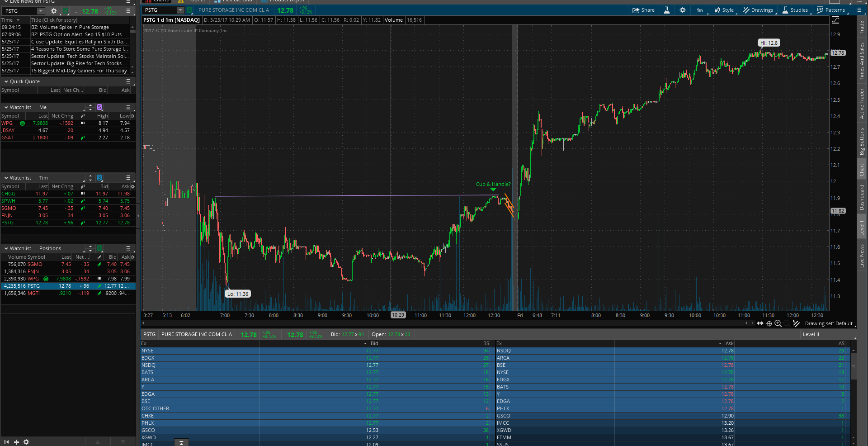Image resolution: width=868 pixels, height=446 pixels.
Task: Click the collapse arrow button below Level II bids
Action: (x=181, y=442)
